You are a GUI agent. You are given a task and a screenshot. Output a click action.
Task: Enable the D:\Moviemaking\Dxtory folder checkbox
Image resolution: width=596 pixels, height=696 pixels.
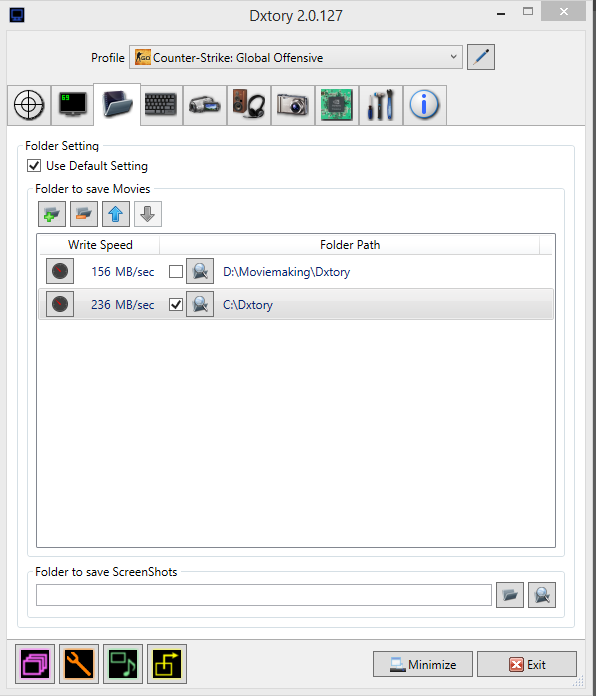176,271
